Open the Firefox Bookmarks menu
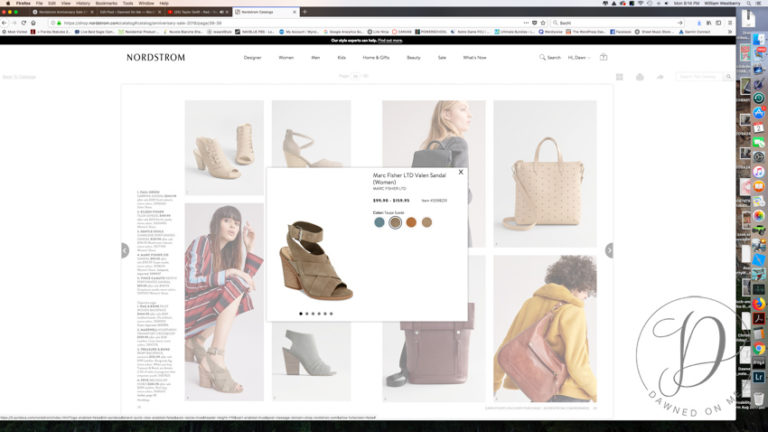 click(x=106, y=3)
